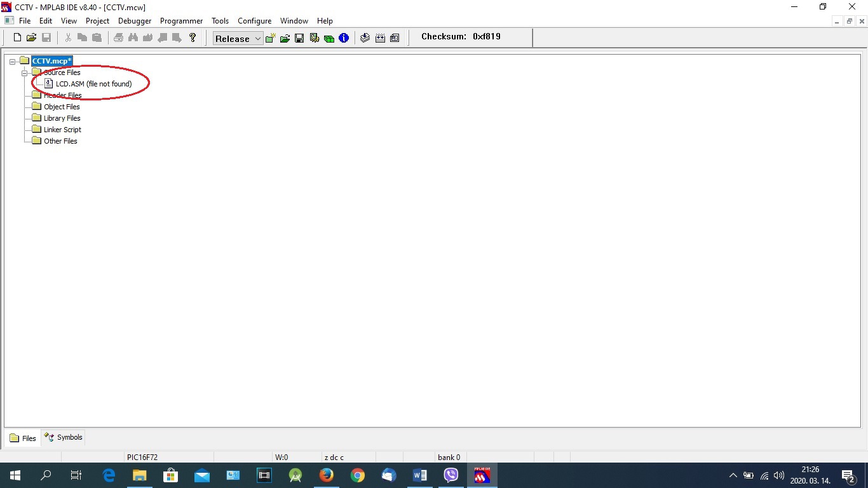The image size is (868, 488).
Task: Open Build Options toolbar icon
Action: (314, 38)
